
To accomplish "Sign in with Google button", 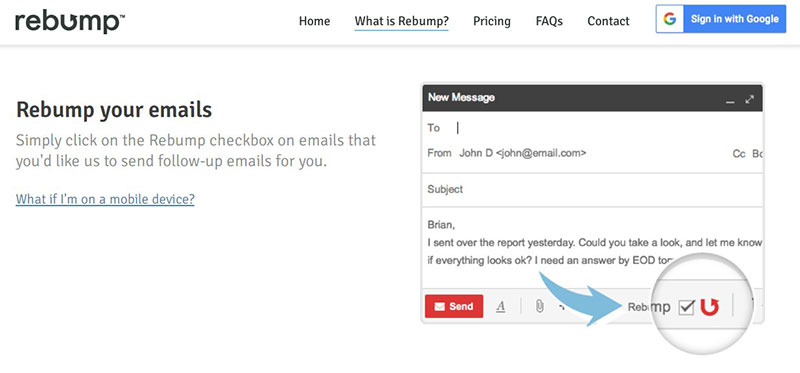I will (x=721, y=19).
